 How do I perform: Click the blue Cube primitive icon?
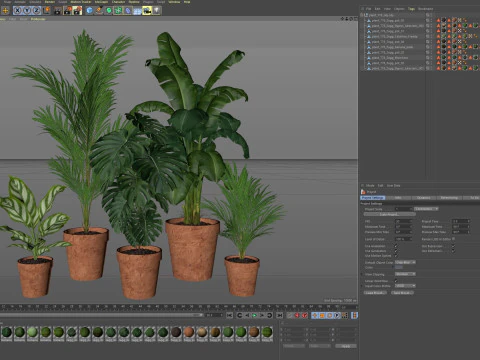(x=89, y=11)
